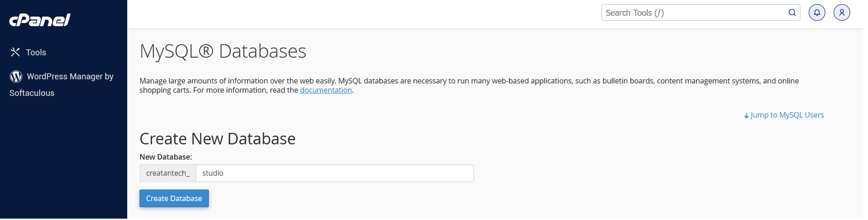868x220 pixels.
Task: Click the down arrow beside Jump to MySQL Users
Action: 746,116
